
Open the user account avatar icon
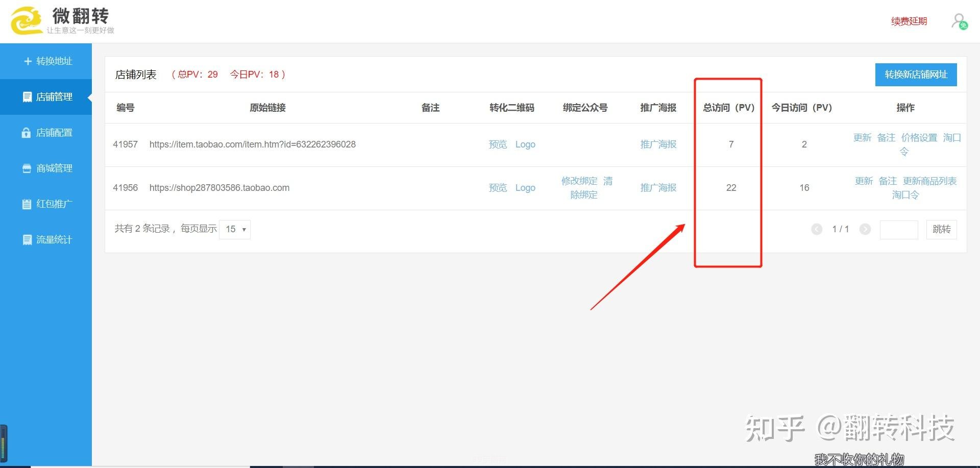pyautogui.click(x=959, y=21)
